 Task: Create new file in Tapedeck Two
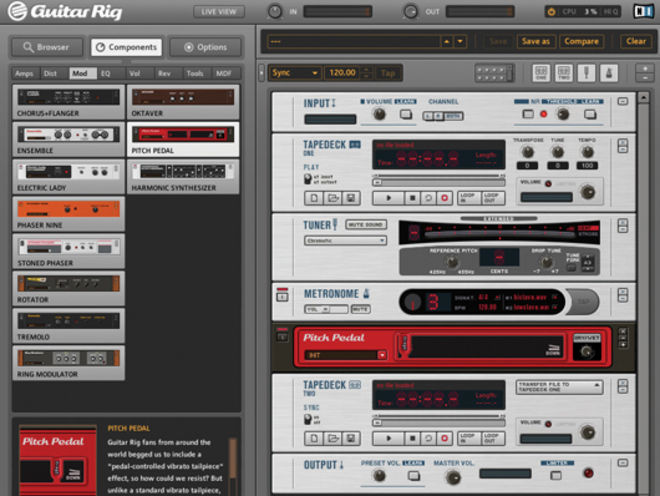314,439
